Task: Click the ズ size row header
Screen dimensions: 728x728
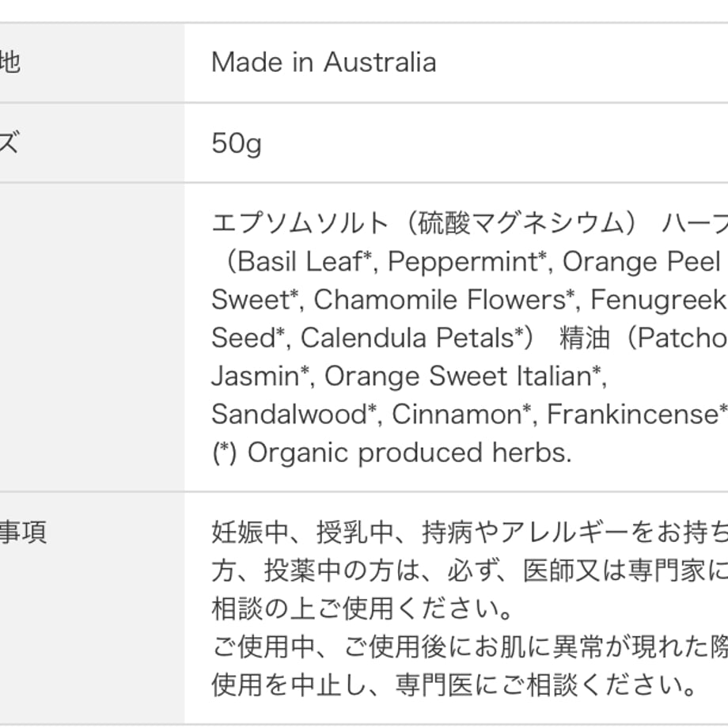Action: 92,142
